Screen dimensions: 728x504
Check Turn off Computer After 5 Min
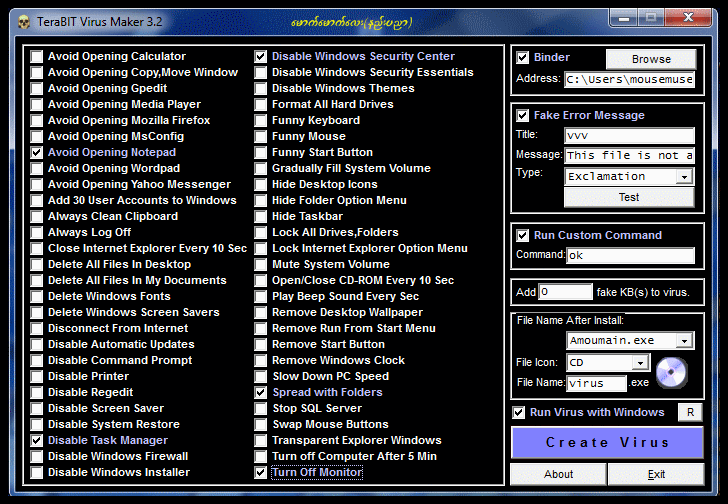[x=260, y=457]
